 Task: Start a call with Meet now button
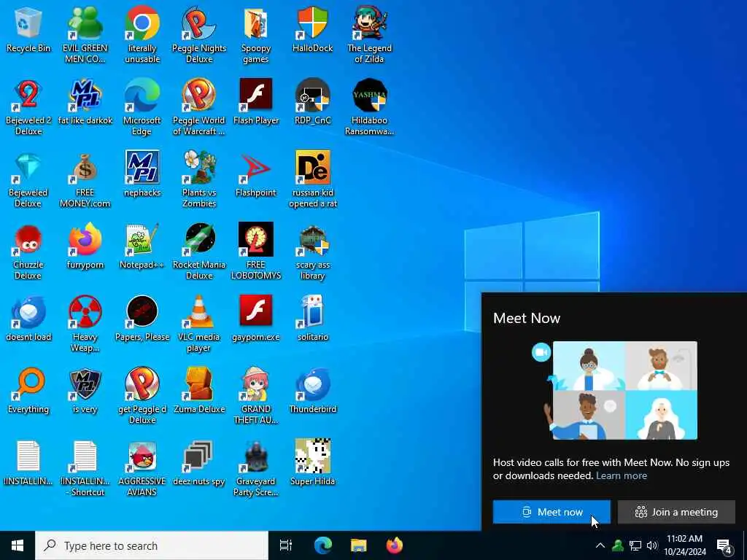[x=551, y=512]
